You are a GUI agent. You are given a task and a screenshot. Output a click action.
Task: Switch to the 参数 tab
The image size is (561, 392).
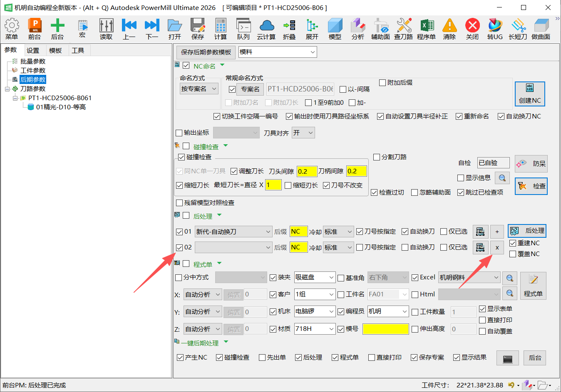point(11,50)
